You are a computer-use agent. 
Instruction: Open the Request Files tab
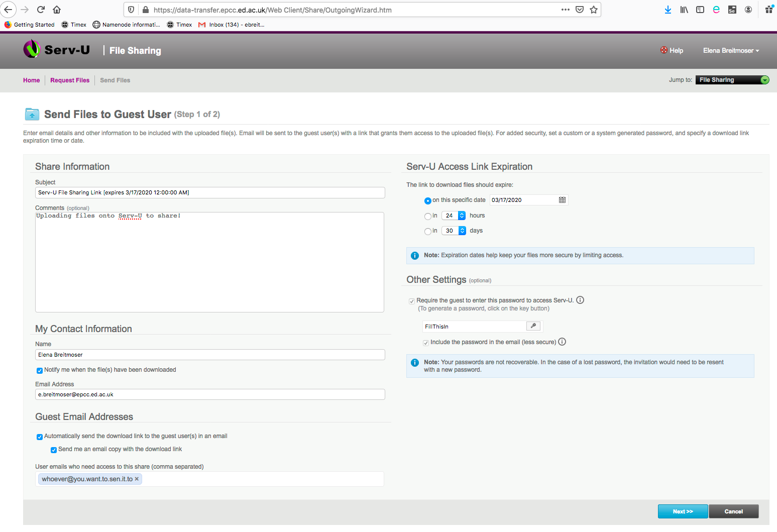tap(70, 80)
